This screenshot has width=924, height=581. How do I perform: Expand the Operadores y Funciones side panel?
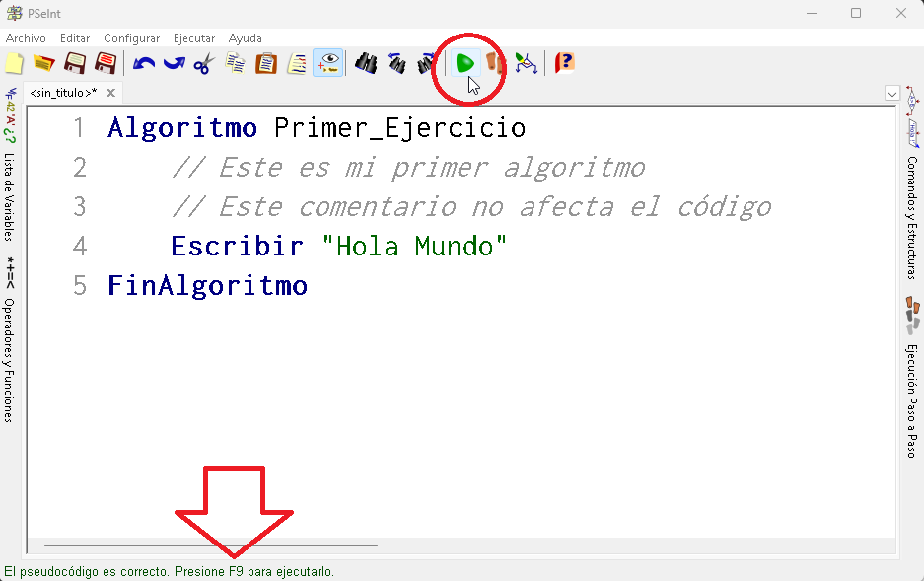9,360
